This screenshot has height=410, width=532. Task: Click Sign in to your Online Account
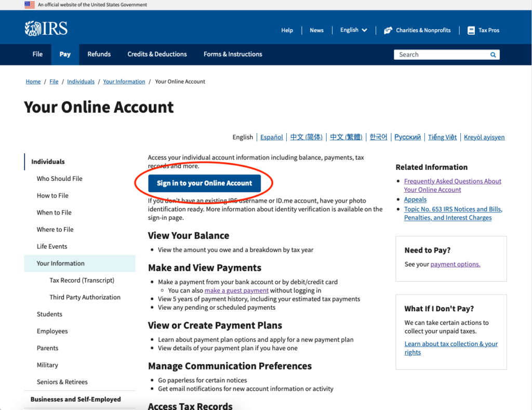(204, 183)
